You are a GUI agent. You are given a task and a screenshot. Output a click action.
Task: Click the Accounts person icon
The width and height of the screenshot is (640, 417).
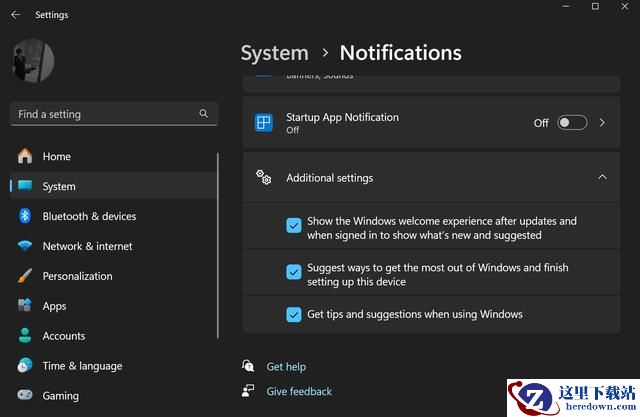pos(25,335)
